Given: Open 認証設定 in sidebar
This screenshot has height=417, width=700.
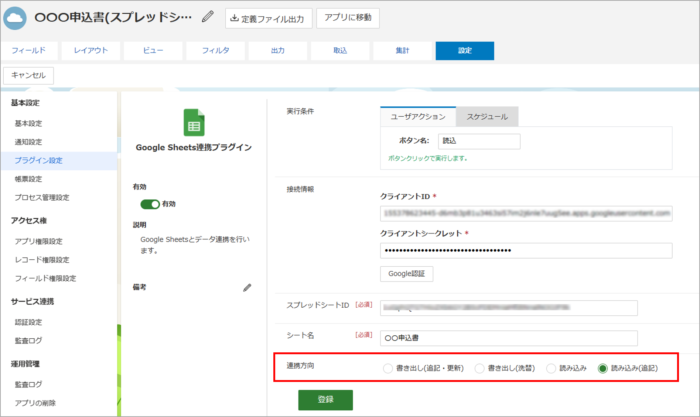Looking at the screenshot, I should pyautogui.click(x=29, y=322).
